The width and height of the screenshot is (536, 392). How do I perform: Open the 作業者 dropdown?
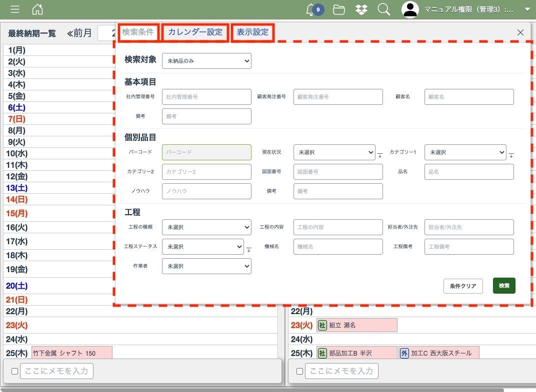coord(206,266)
